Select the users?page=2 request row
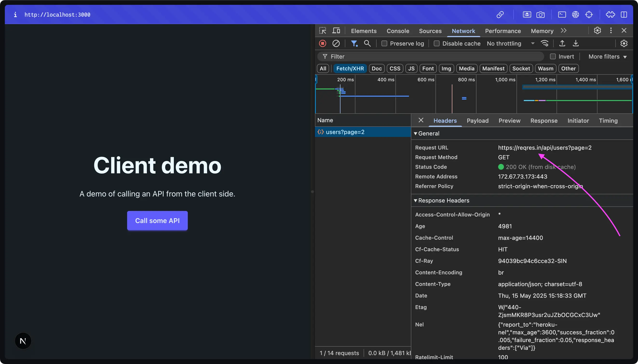The height and width of the screenshot is (364, 638). click(x=363, y=132)
